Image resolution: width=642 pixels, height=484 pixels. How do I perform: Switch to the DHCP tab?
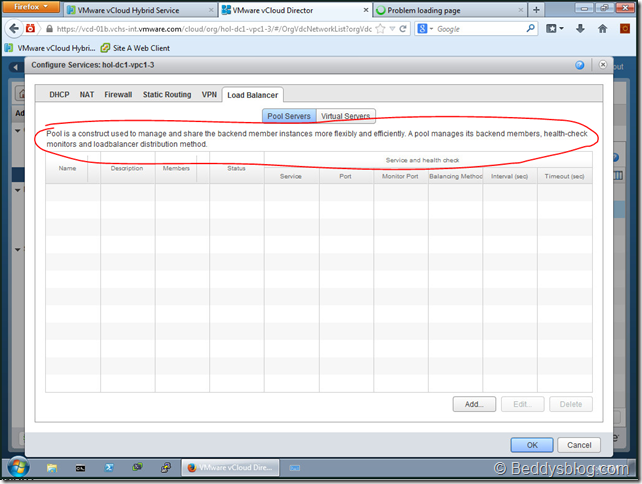[59, 95]
